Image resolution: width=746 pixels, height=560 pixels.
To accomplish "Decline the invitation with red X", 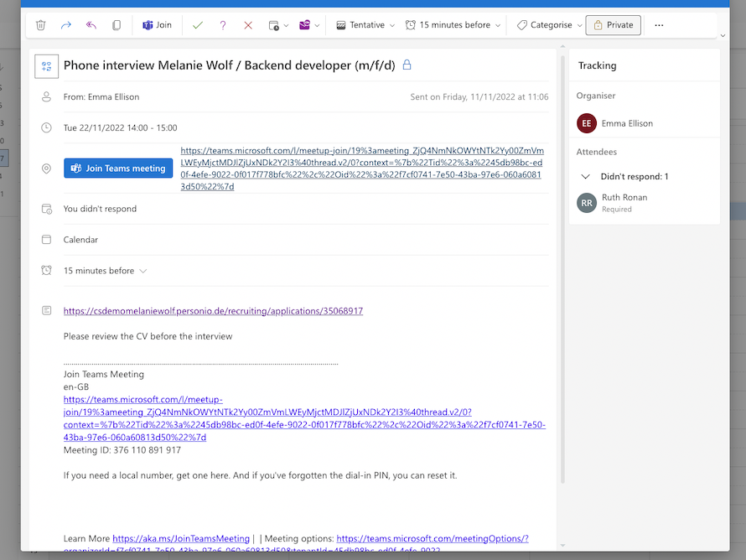I will pos(248,25).
